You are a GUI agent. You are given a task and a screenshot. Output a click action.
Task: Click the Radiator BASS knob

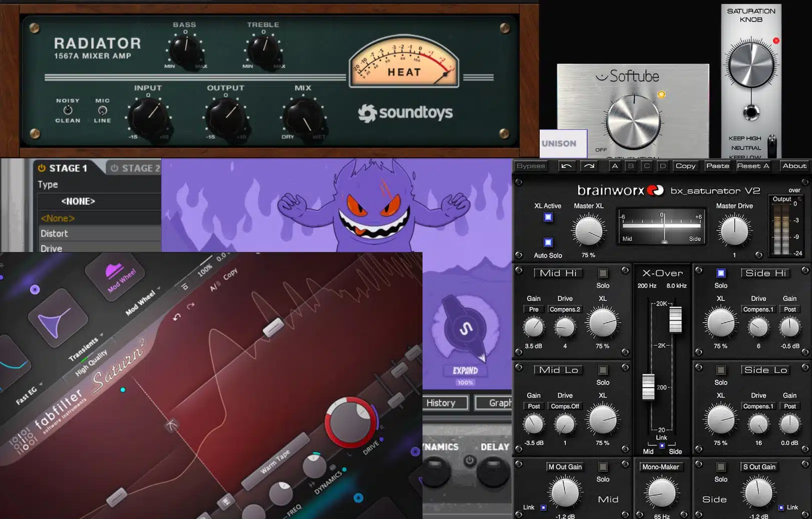pos(185,51)
